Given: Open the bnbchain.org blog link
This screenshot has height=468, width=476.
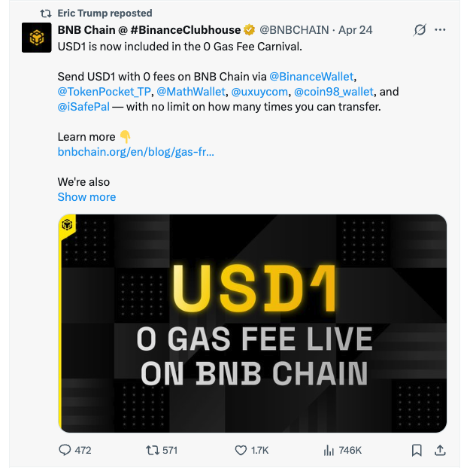Looking at the screenshot, I should tap(135, 152).
